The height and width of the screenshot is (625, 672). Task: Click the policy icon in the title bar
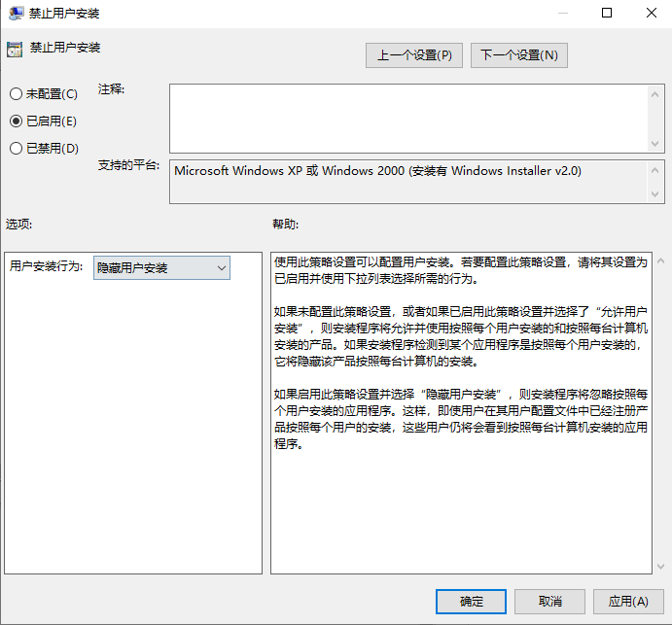pos(16,14)
